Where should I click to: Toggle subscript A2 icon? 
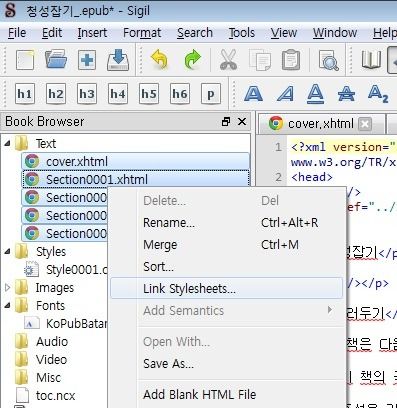pyautogui.click(x=378, y=94)
